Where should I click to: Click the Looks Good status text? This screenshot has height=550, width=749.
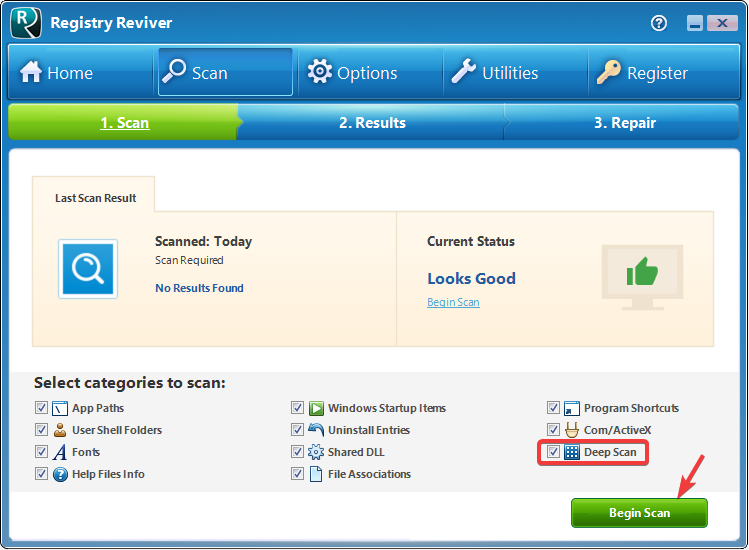[x=471, y=279]
